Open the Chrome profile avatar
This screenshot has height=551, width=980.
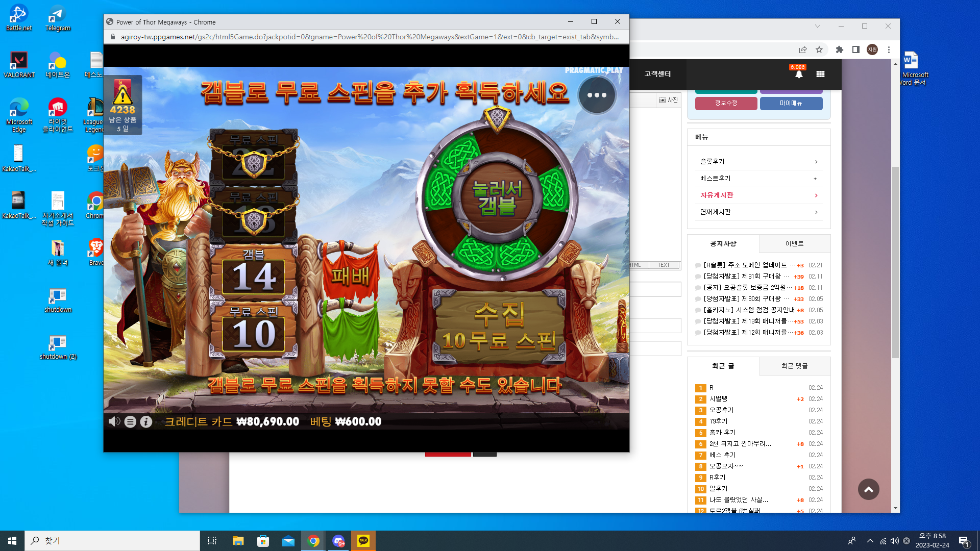click(872, 49)
